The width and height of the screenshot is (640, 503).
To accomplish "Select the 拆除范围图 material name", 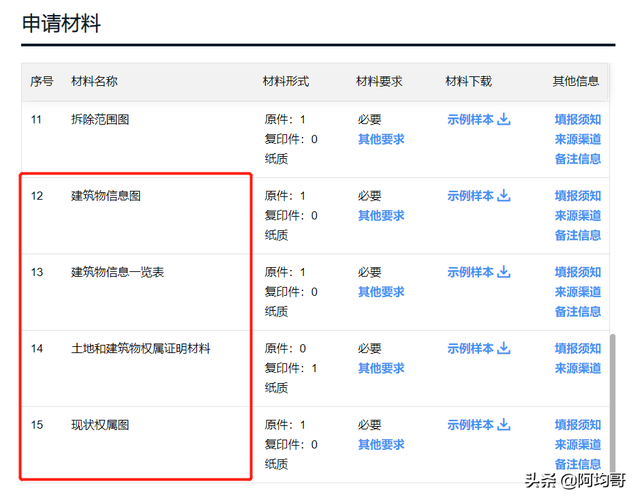I will [100, 120].
